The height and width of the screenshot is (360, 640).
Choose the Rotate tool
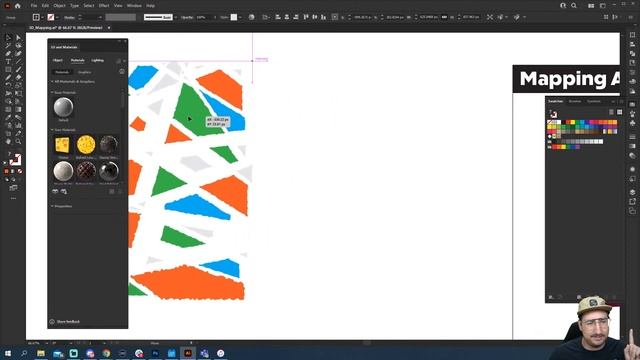click(x=8, y=85)
